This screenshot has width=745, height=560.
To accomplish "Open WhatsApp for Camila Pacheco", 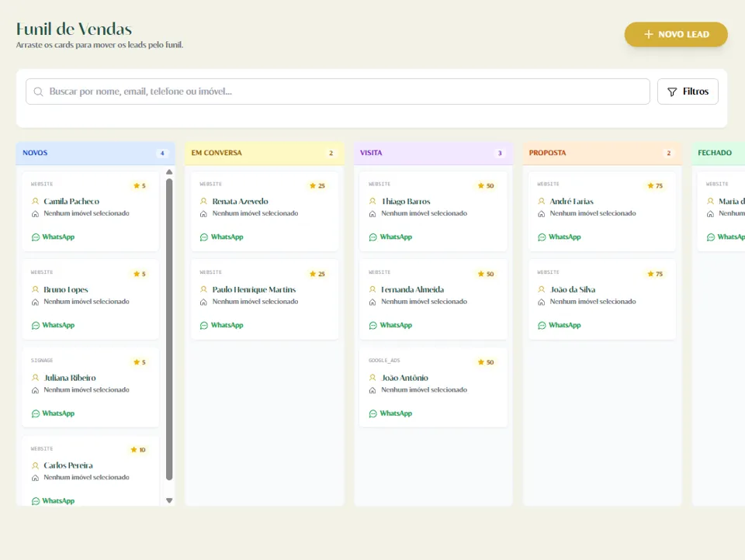I will click(54, 237).
